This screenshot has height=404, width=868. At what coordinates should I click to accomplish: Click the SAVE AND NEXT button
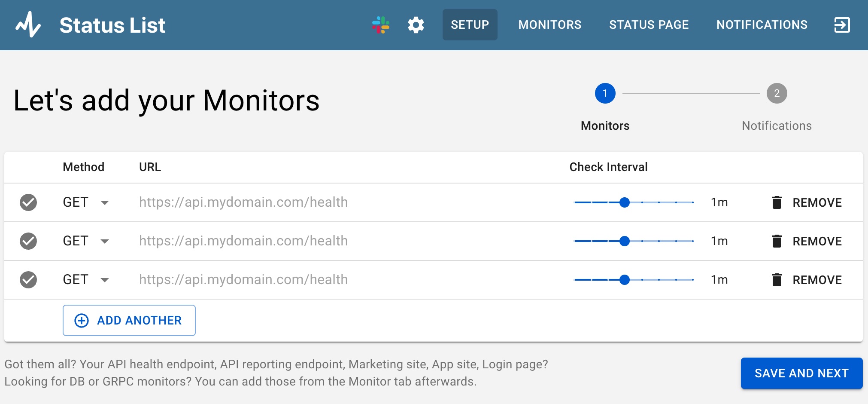(x=801, y=373)
